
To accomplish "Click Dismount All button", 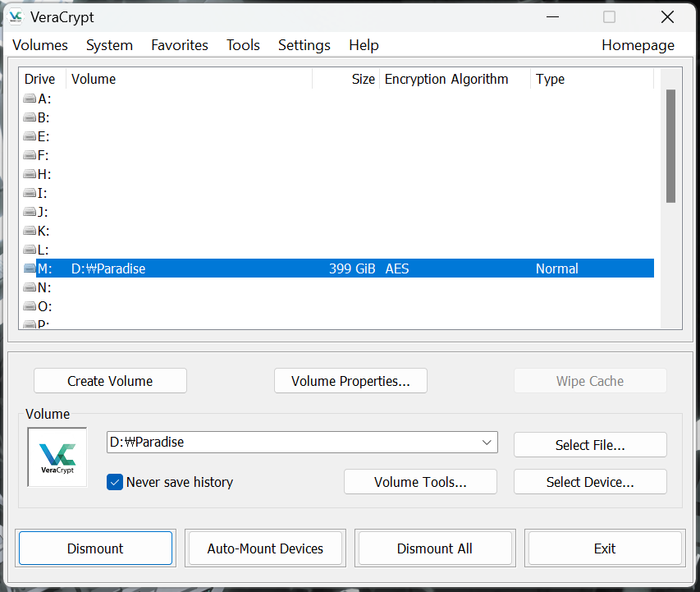I will (x=435, y=548).
